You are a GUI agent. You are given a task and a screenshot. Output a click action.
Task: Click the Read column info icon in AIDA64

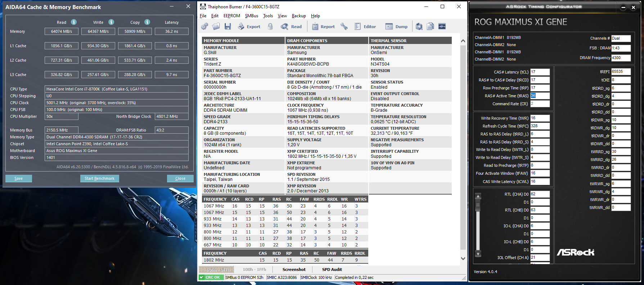tap(74, 22)
